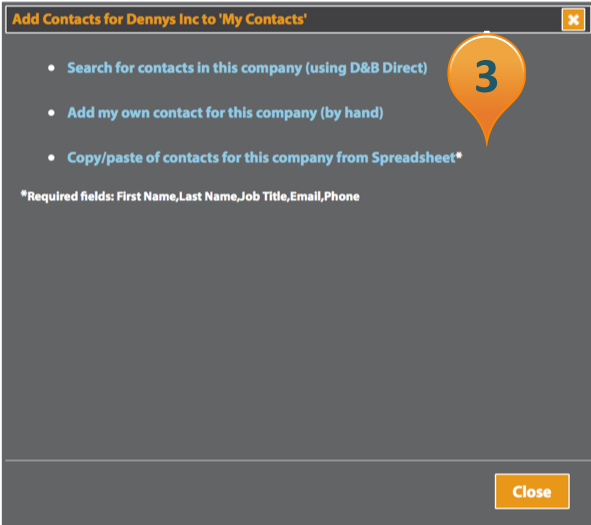591x525 pixels.
Task: Click the bullet beside Search for contacts
Action: [x=51, y=68]
